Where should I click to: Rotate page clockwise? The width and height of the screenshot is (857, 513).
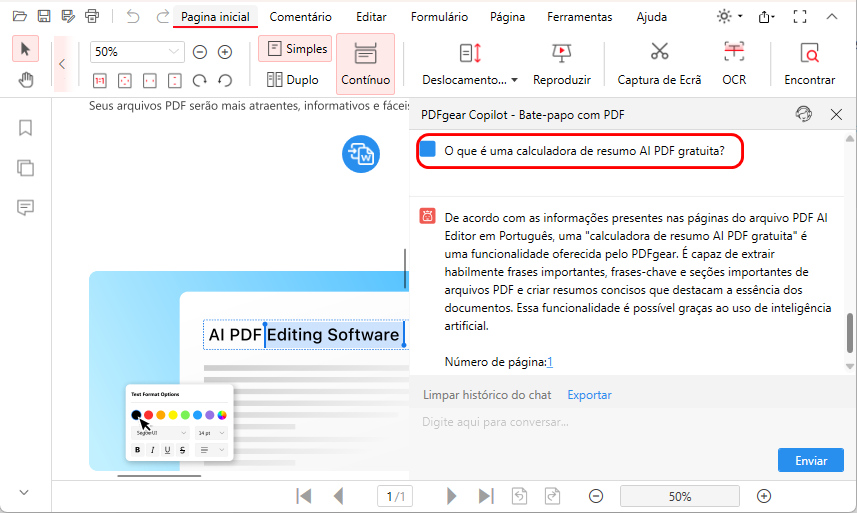pyautogui.click(x=199, y=81)
